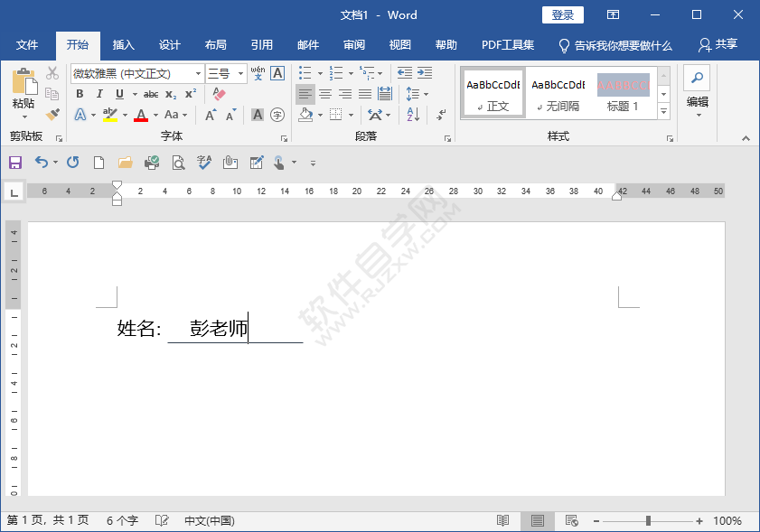This screenshot has width=760, height=532.
Task: Click the Cut scissors icon
Action: pos(52,73)
